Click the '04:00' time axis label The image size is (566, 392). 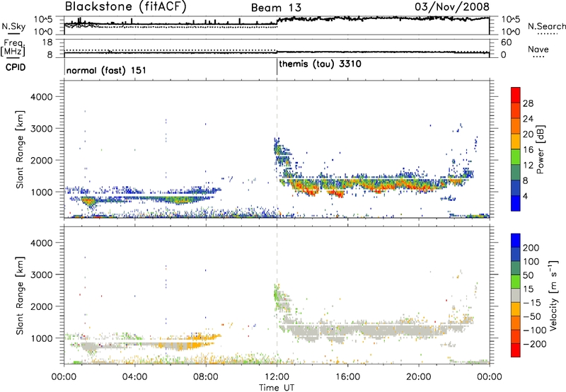click(135, 377)
